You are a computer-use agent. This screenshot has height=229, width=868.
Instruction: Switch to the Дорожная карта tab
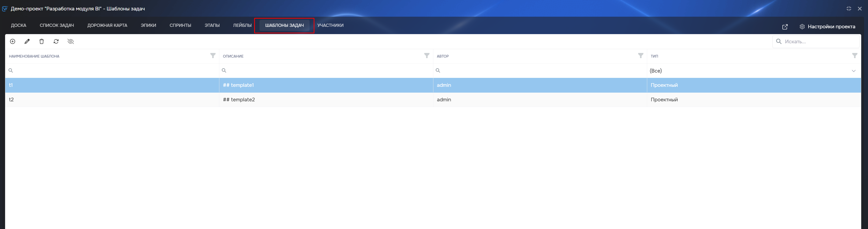click(x=107, y=25)
